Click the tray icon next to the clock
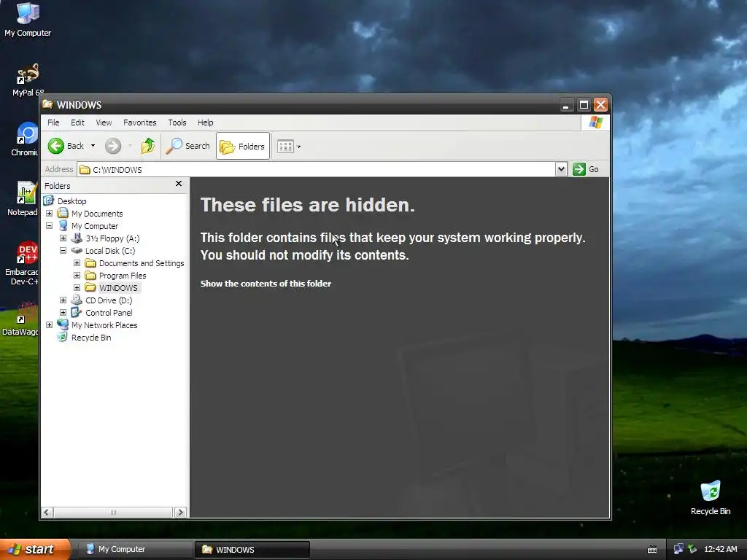747x560 pixels. pos(693,549)
